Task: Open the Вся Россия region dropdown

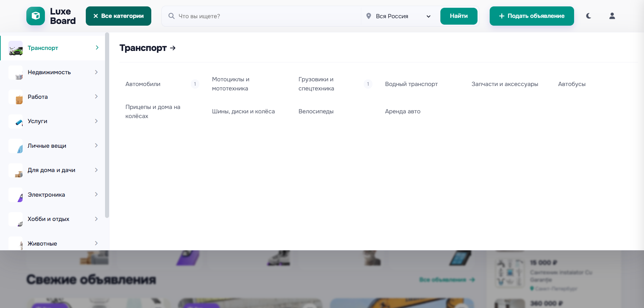Action: [398, 16]
